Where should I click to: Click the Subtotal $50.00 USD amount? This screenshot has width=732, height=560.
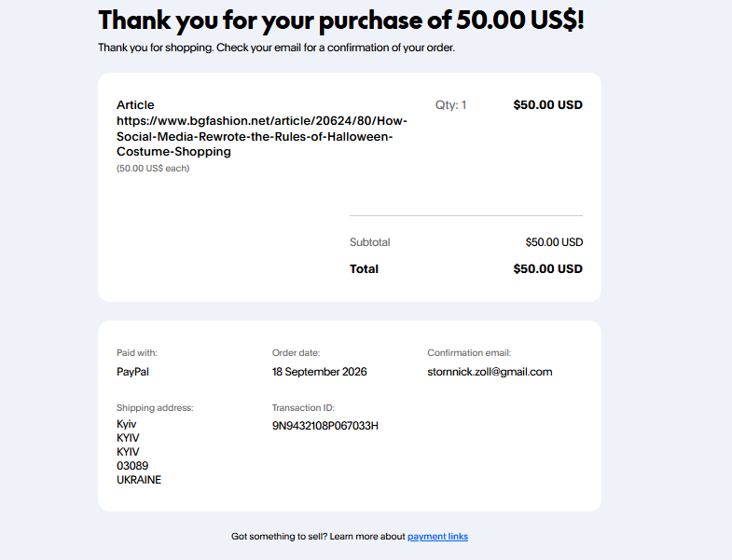pyautogui.click(x=554, y=242)
